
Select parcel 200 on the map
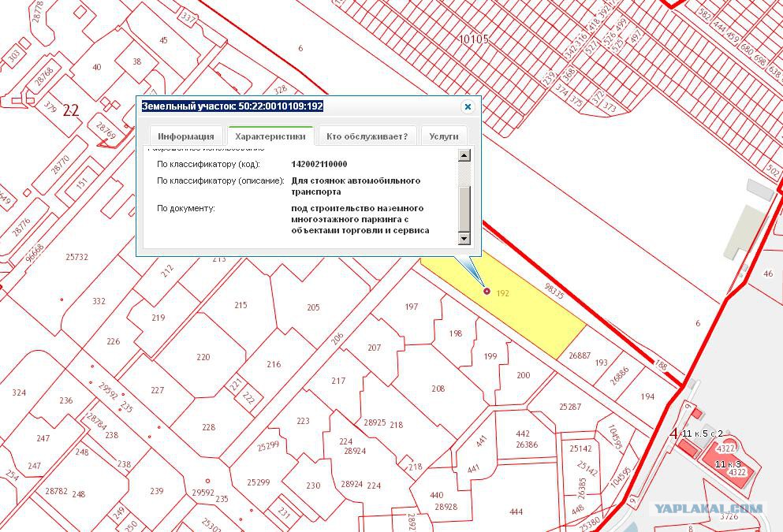[x=524, y=375]
